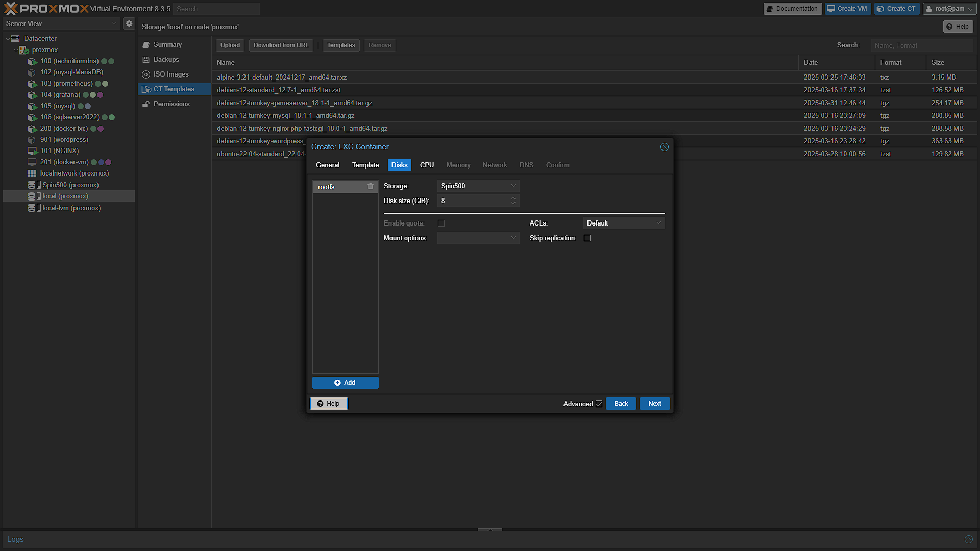Click the Datacenter server icon
The image size is (980, 551).
tap(15, 39)
